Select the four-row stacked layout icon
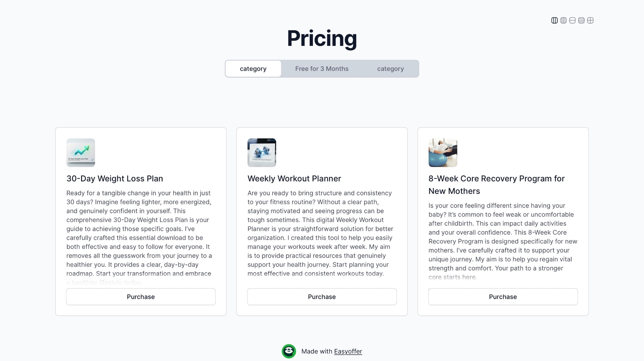The width and height of the screenshot is (644, 361). coord(581,20)
